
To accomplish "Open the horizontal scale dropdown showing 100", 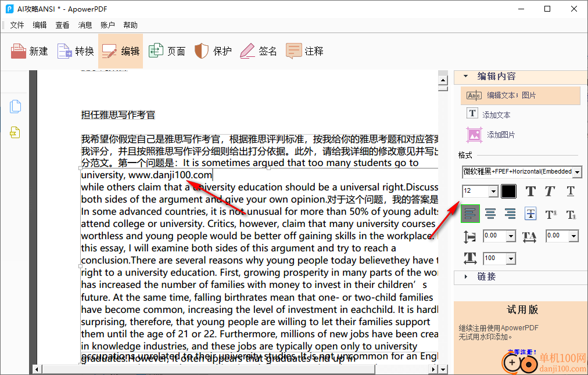I will tap(511, 258).
